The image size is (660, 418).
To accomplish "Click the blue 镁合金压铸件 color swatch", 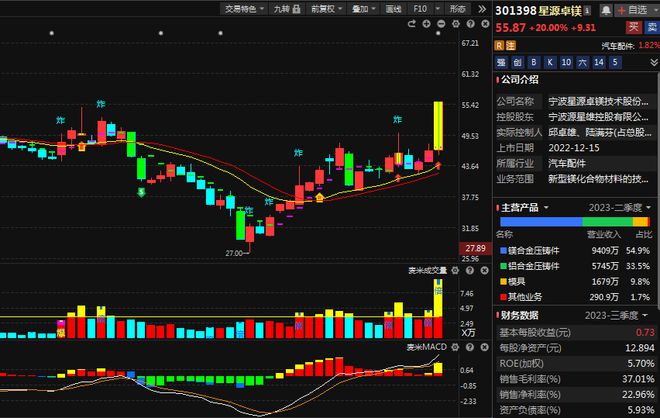I will point(503,250).
